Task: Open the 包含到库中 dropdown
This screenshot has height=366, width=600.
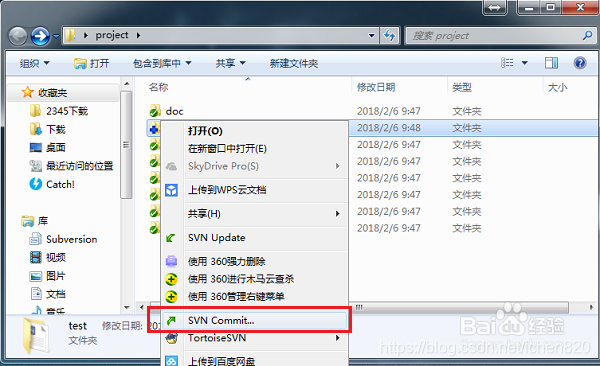Action: [x=162, y=63]
